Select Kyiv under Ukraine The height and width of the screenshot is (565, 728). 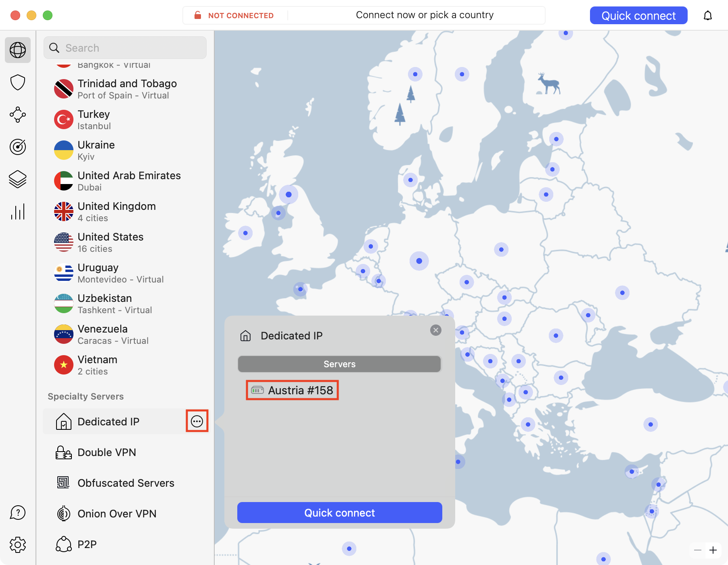click(86, 157)
